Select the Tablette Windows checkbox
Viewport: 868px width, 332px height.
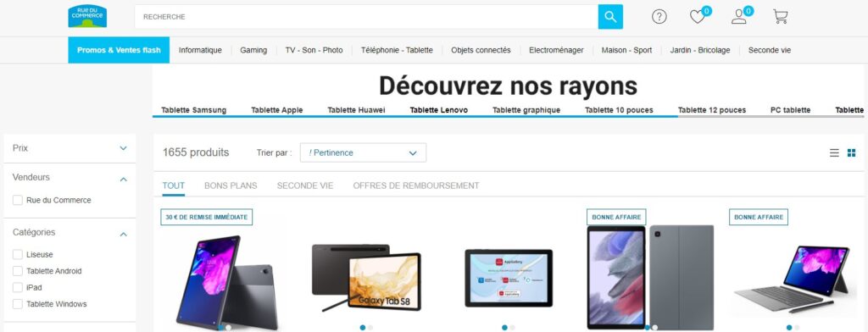click(18, 304)
